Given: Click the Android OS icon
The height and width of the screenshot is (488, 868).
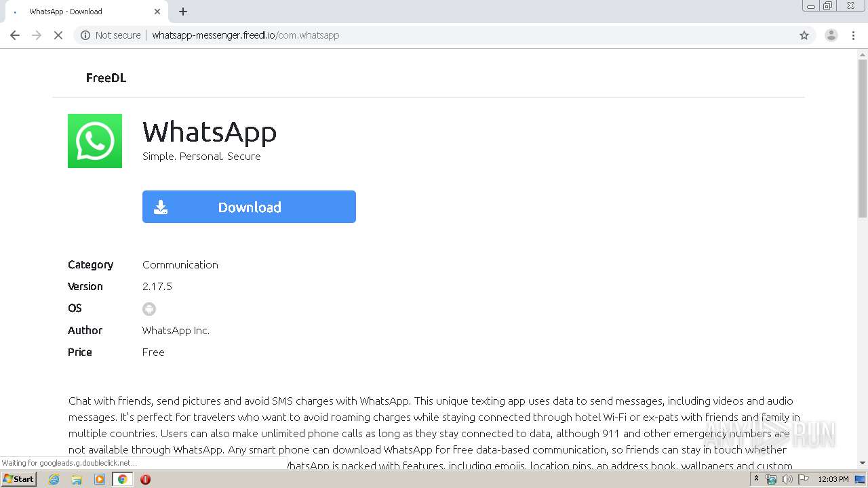Looking at the screenshot, I should coord(149,309).
